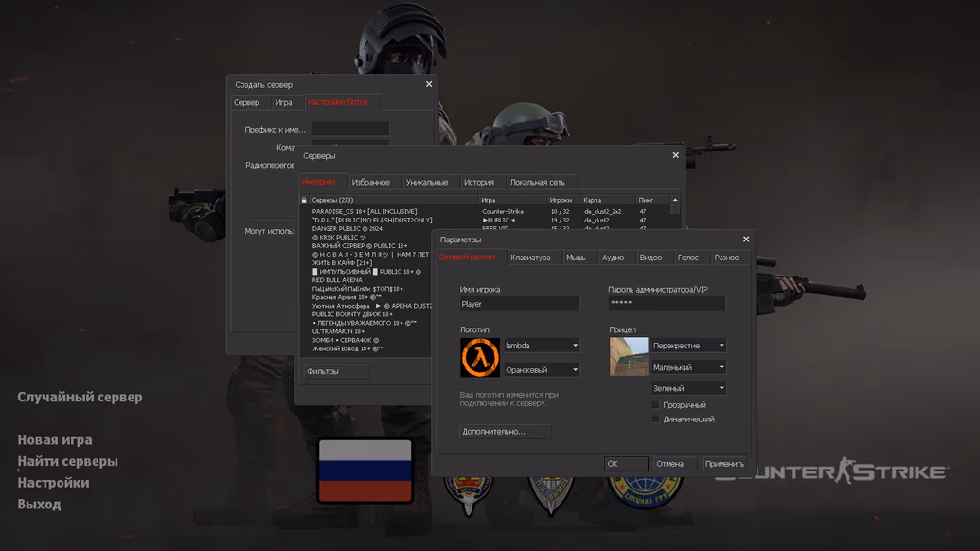Open the Оранжевый color dropdown
Screen dimensions: 980x551
tap(543, 367)
